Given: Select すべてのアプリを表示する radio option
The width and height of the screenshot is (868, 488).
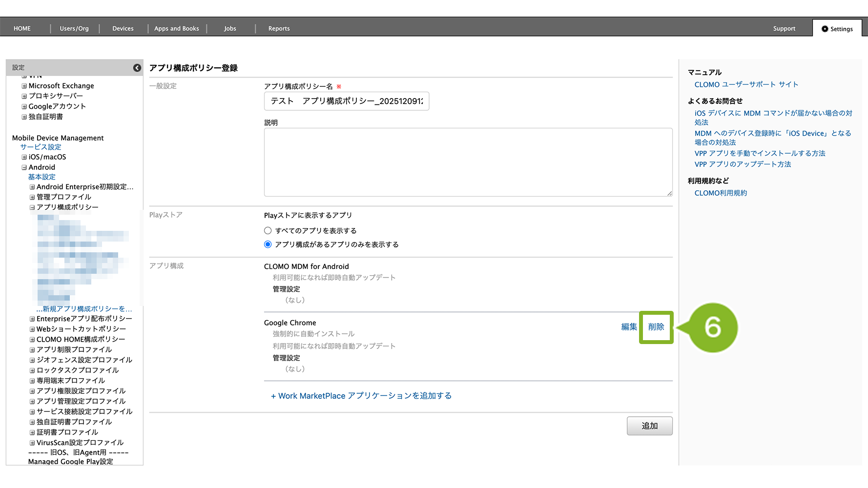Looking at the screenshot, I should (268, 231).
